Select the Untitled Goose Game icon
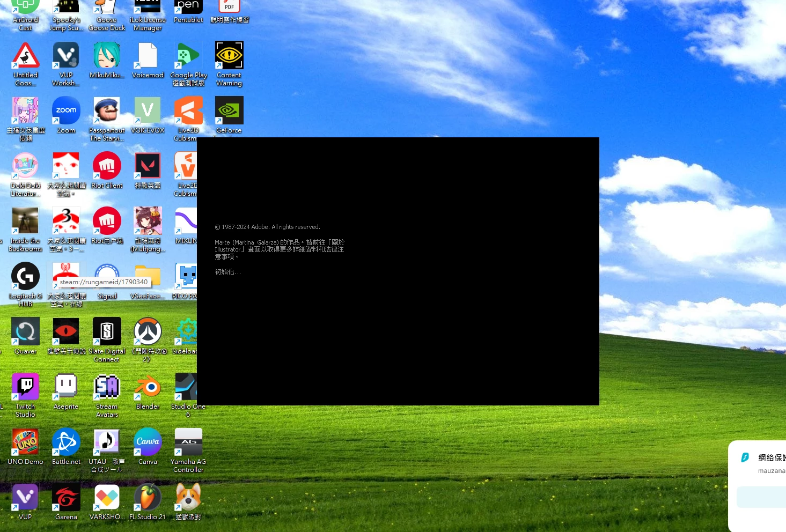This screenshot has height=532, width=786. [x=25, y=64]
